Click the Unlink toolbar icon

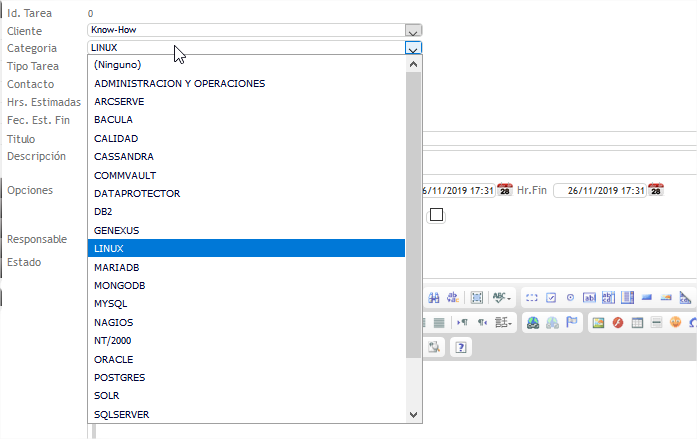coord(552,323)
